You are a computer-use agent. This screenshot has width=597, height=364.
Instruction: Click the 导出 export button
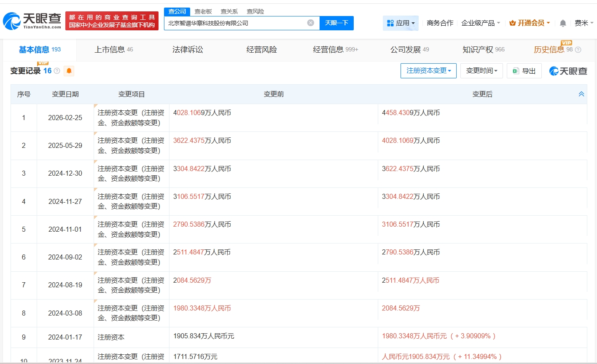(524, 71)
